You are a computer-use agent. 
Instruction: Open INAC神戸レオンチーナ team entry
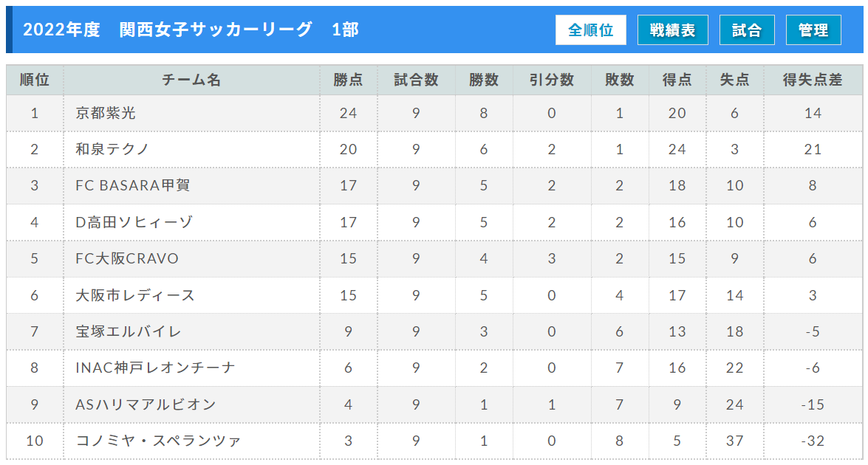coord(155,368)
